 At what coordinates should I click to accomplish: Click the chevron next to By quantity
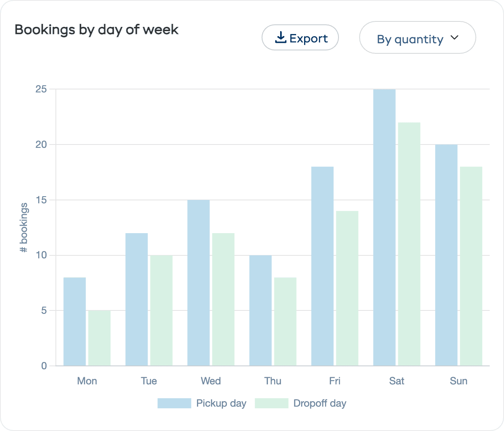[x=454, y=37]
